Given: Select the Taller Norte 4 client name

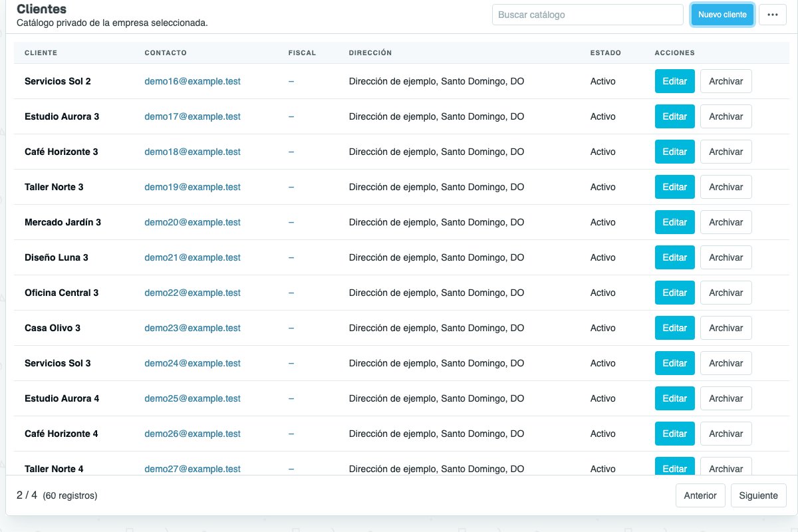Looking at the screenshot, I should tap(55, 469).
